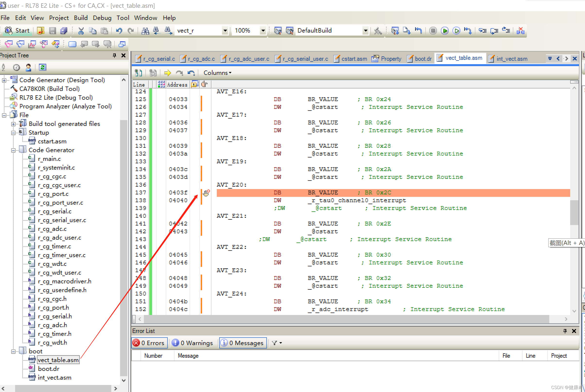This screenshot has width=585, height=392.
Task: Open the DefaultBuild mode dropdown
Action: coord(366,31)
